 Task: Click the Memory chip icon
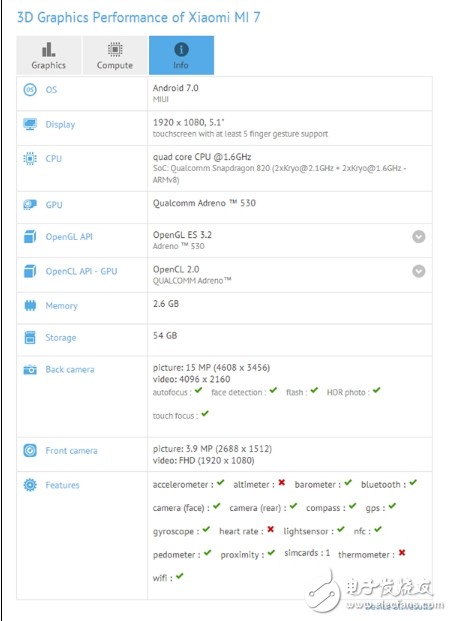30,305
